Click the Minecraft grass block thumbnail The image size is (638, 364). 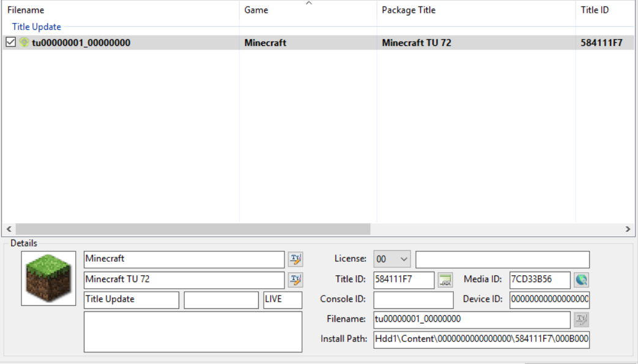click(48, 278)
